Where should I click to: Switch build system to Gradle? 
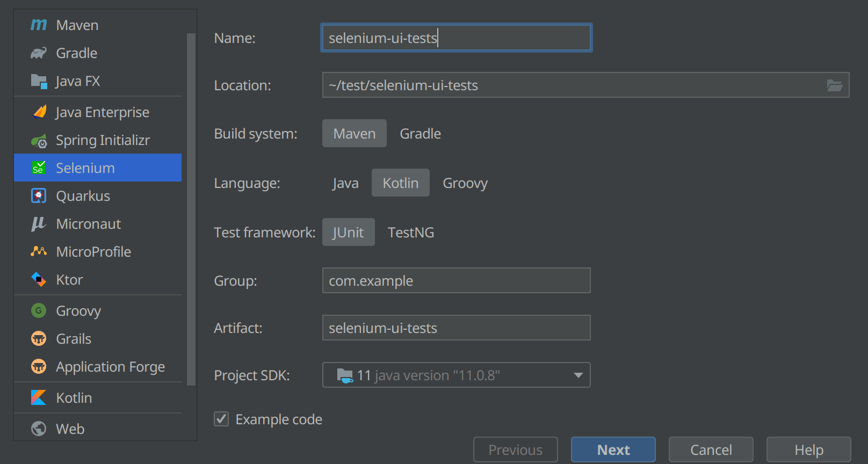coord(420,134)
